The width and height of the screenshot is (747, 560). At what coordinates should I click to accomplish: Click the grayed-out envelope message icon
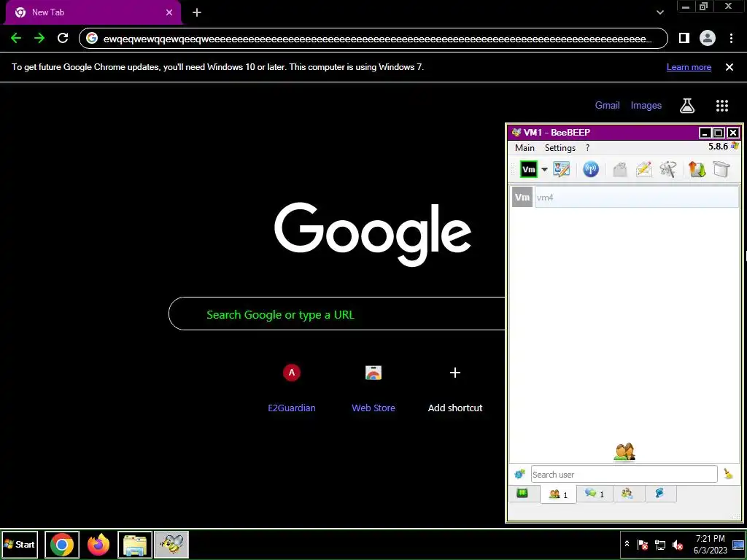point(620,169)
